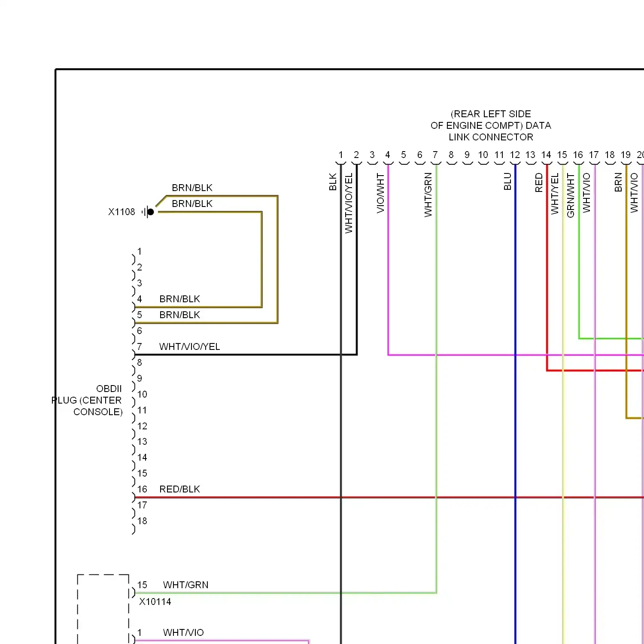Select WHT/GRN label at X10114 pin 15

coord(185,585)
